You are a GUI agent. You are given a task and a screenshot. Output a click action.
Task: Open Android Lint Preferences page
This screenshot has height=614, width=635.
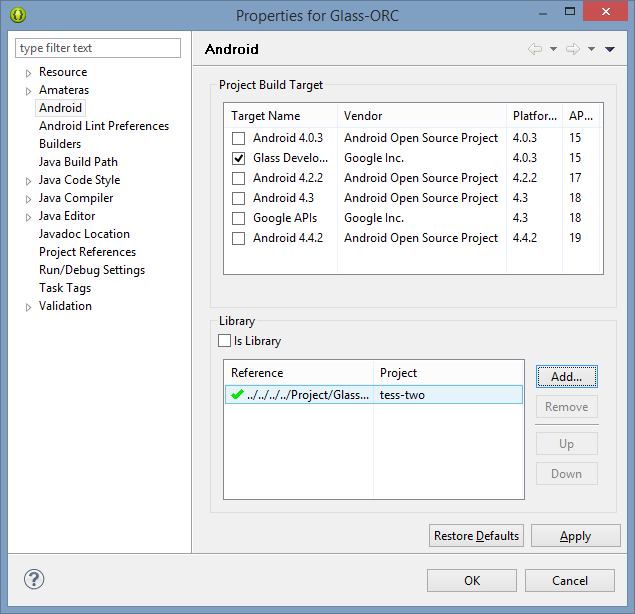[x=104, y=126]
